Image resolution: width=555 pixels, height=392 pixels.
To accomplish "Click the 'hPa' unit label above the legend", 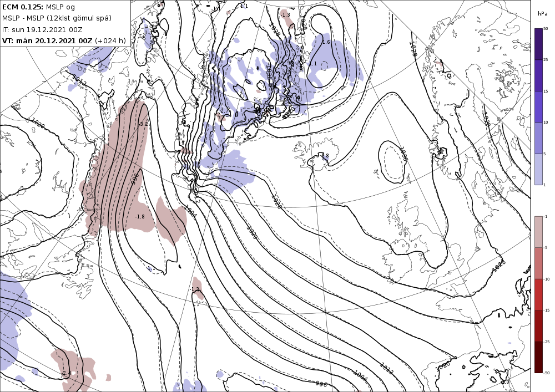I will (x=543, y=14).
